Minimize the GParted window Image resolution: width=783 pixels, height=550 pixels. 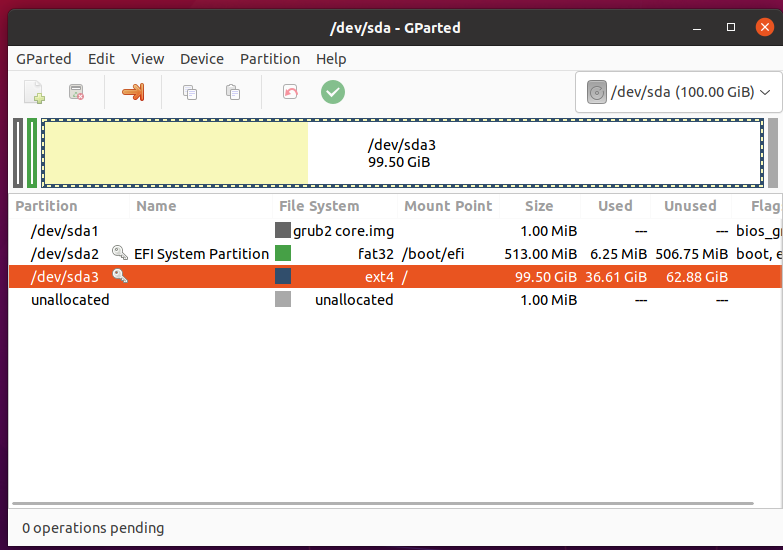pos(697,27)
